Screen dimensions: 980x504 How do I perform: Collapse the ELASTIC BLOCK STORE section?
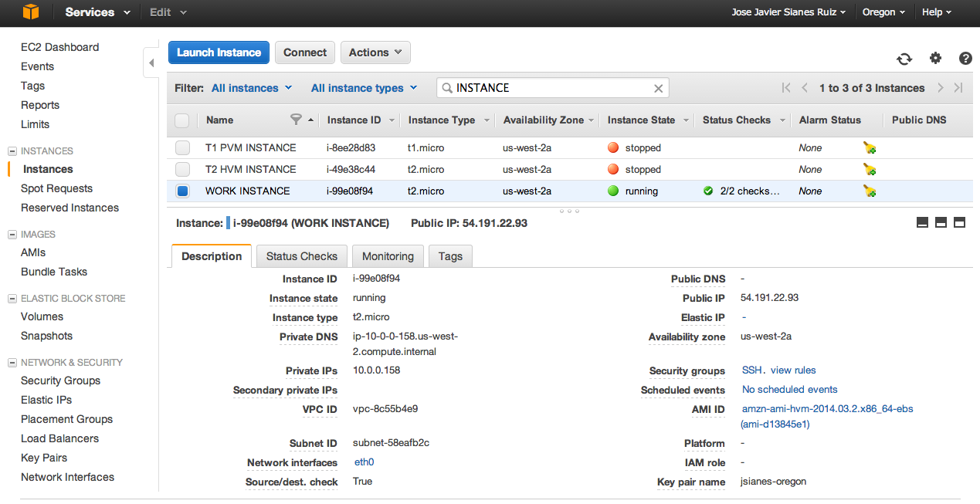[12, 299]
